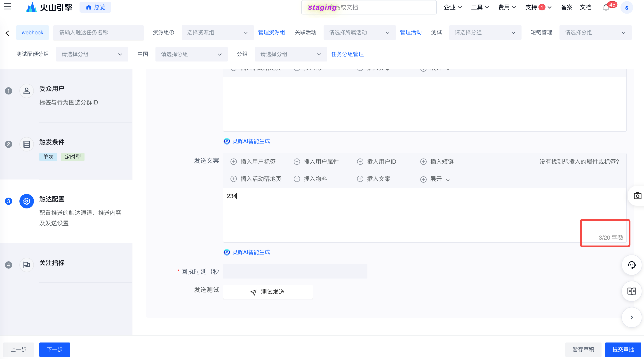Click into the 发送文案 text area
The image size is (644, 359).
pos(425,215)
